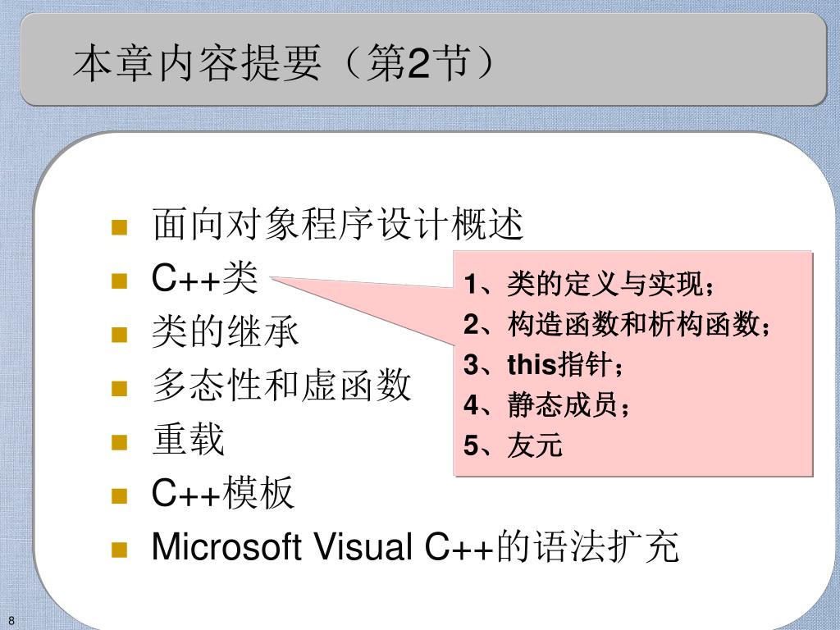
Task: Click the yellow bullet beside C++类
Action: [x=119, y=281]
